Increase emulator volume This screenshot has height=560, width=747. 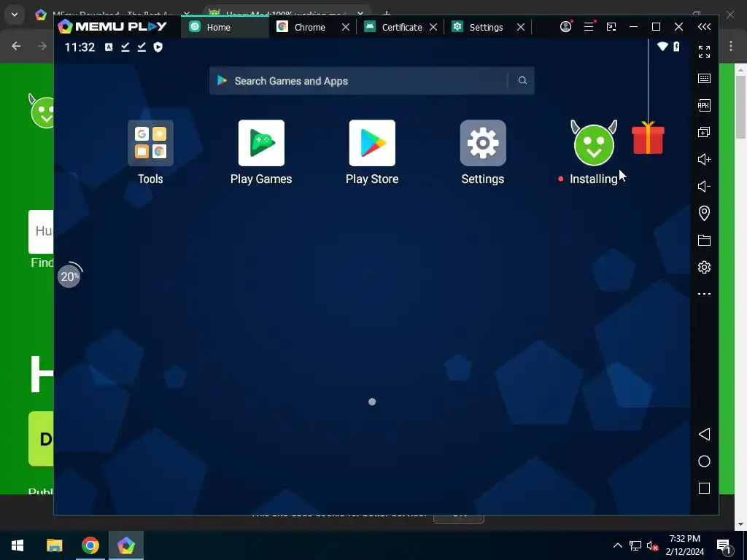click(704, 159)
